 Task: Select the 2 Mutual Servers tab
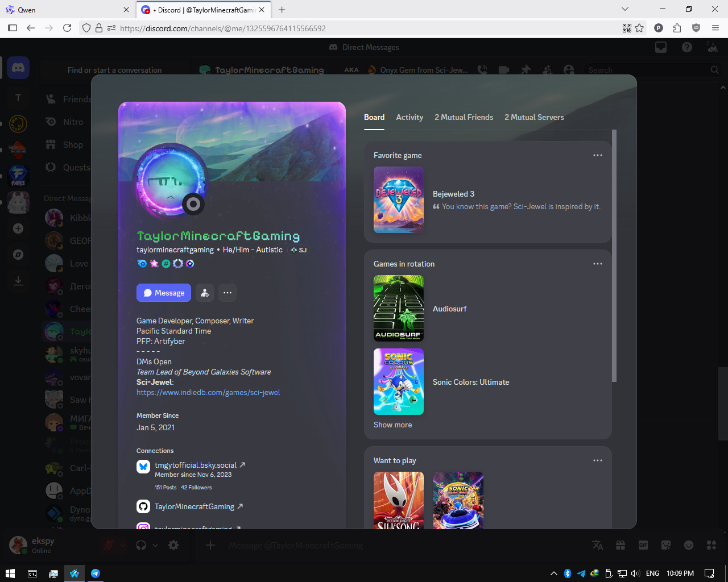(x=534, y=117)
